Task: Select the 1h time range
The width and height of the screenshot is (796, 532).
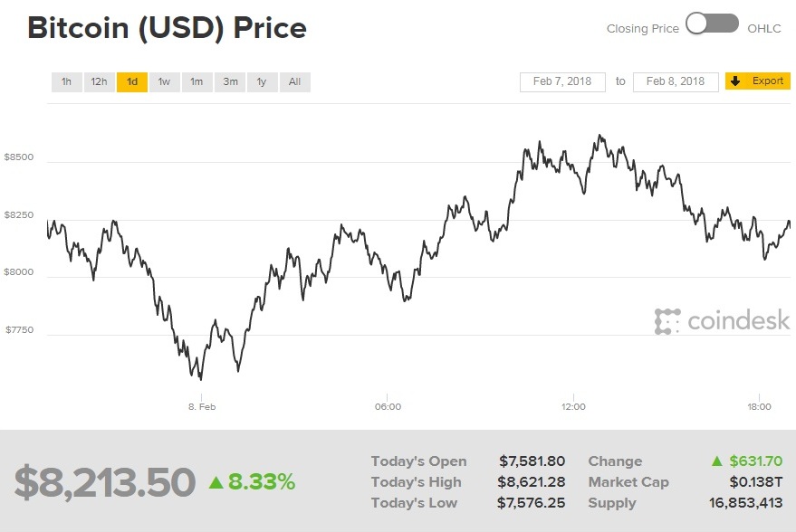Action: coord(66,82)
